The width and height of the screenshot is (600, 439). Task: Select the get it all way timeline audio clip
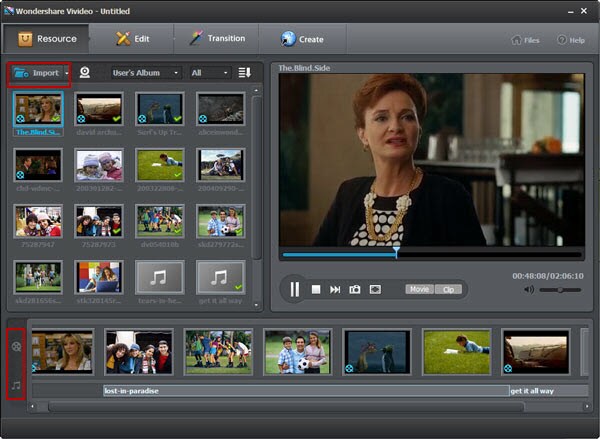tap(549, 391)
